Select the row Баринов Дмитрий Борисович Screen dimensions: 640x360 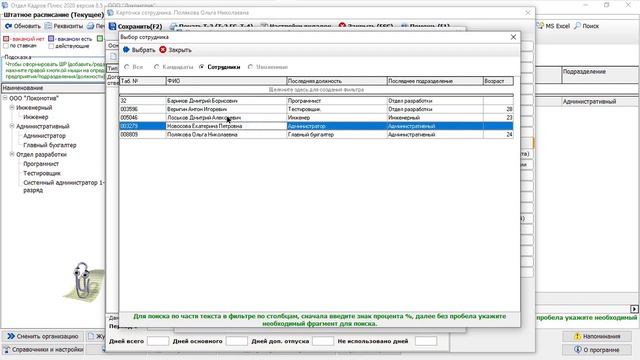click(316, 101)
